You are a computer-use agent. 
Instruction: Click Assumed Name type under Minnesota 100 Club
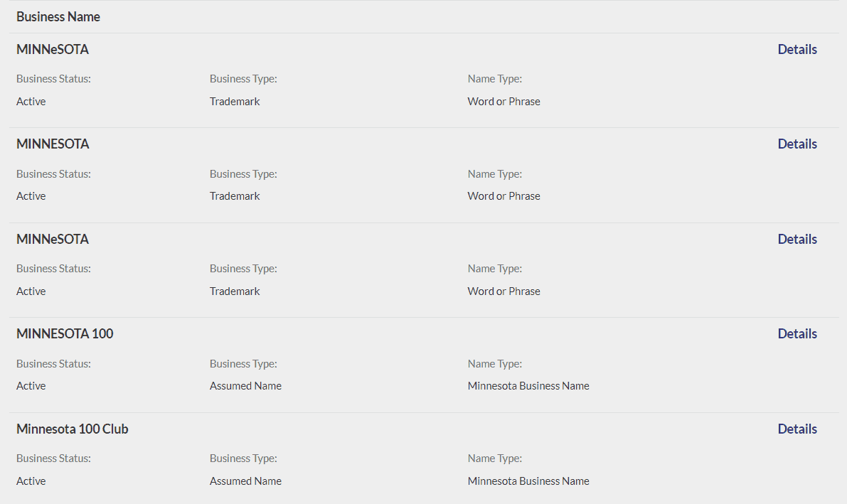pos(245,481)
